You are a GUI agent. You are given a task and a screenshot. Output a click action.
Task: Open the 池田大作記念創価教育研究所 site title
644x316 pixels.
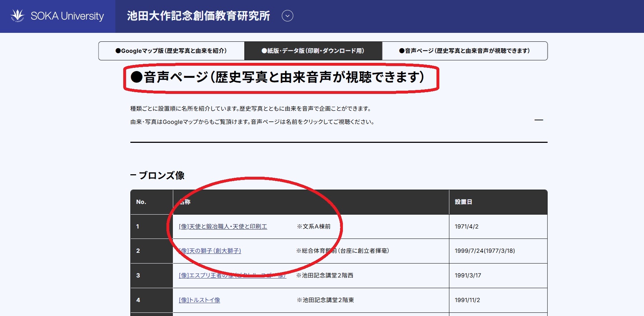pos(199,16)
